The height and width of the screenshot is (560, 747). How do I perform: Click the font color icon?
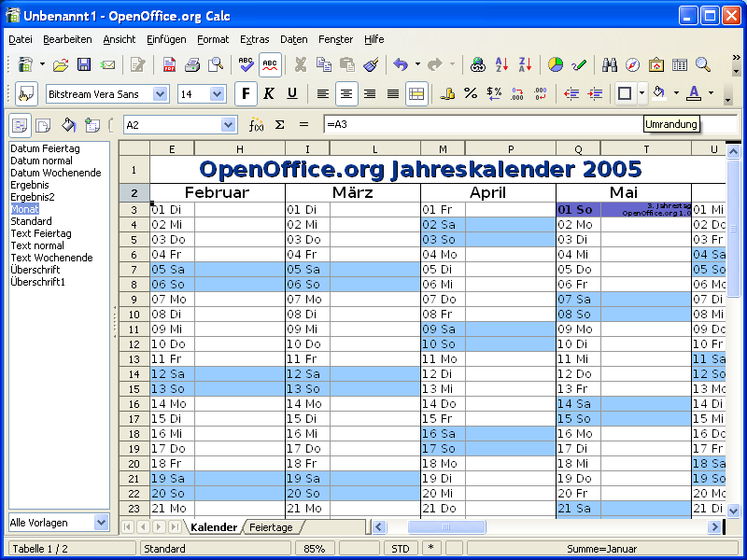click(x=693, y=93)
